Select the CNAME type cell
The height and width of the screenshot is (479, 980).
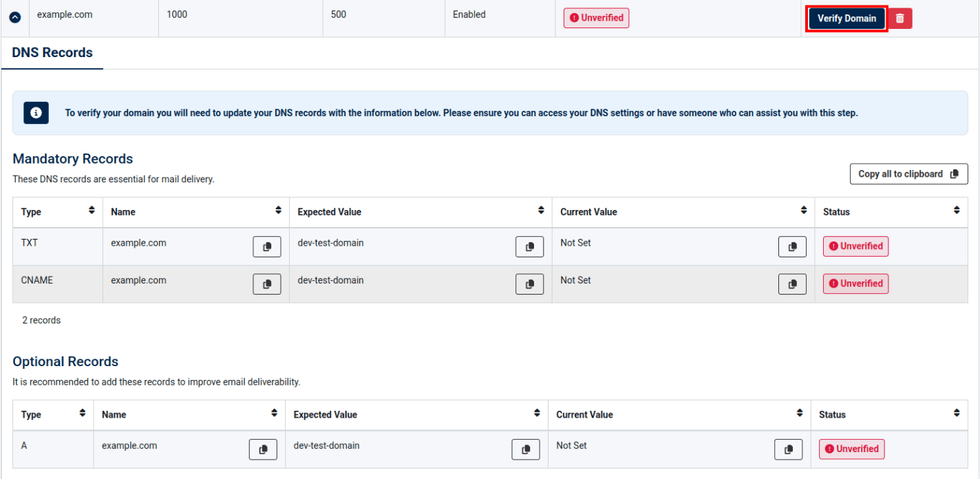tap(58, 284)
